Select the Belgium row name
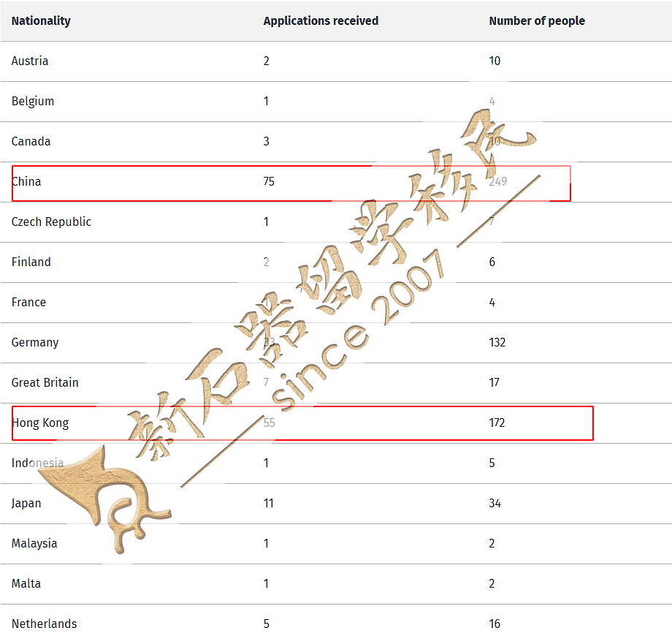This screenshot has width=672, height=644. pyautogui.click(x=33, y=102)
